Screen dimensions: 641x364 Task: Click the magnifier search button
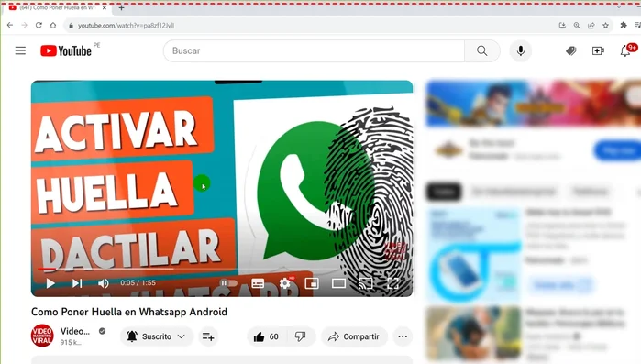coord(482,50)
